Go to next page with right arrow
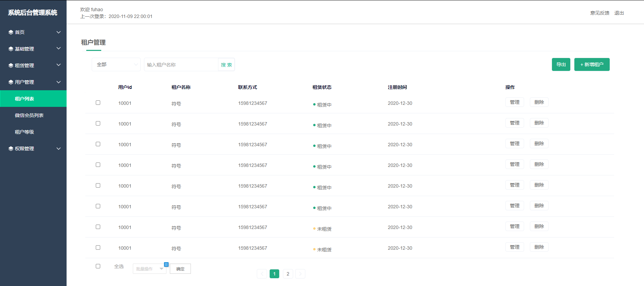 click(x=300, y=274)
